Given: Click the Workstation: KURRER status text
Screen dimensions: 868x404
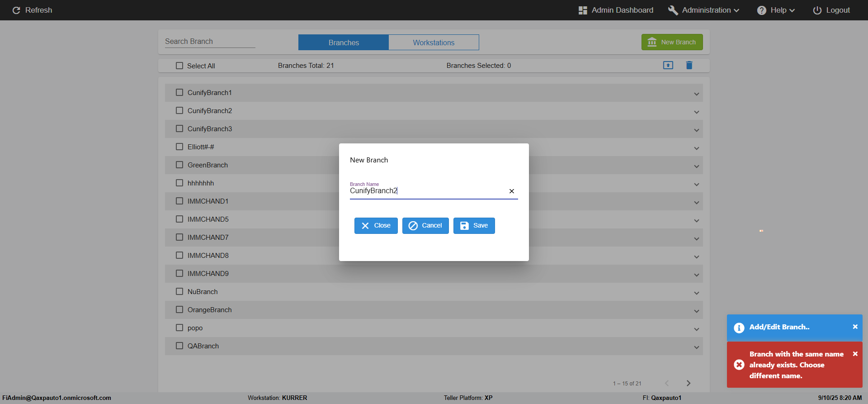Looking at the screenshot, I should [278, 398].
